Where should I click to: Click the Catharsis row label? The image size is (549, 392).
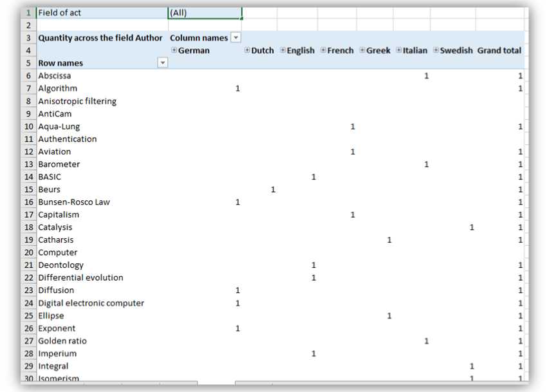55,240
